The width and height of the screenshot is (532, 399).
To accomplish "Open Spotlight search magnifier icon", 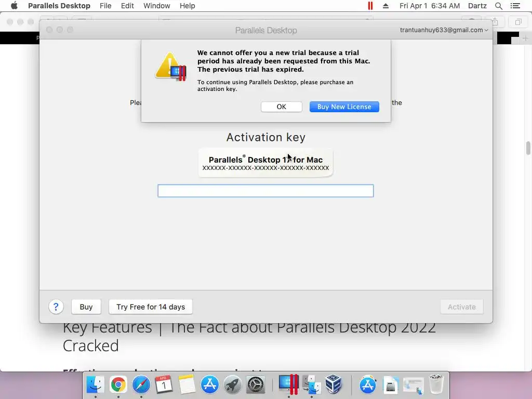I will coord(498,6).
